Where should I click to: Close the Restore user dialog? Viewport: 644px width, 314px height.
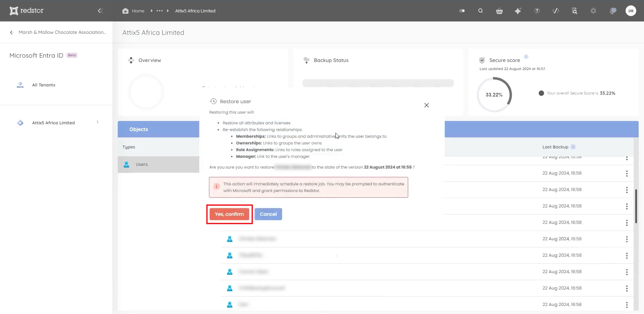tap(427, 105)
